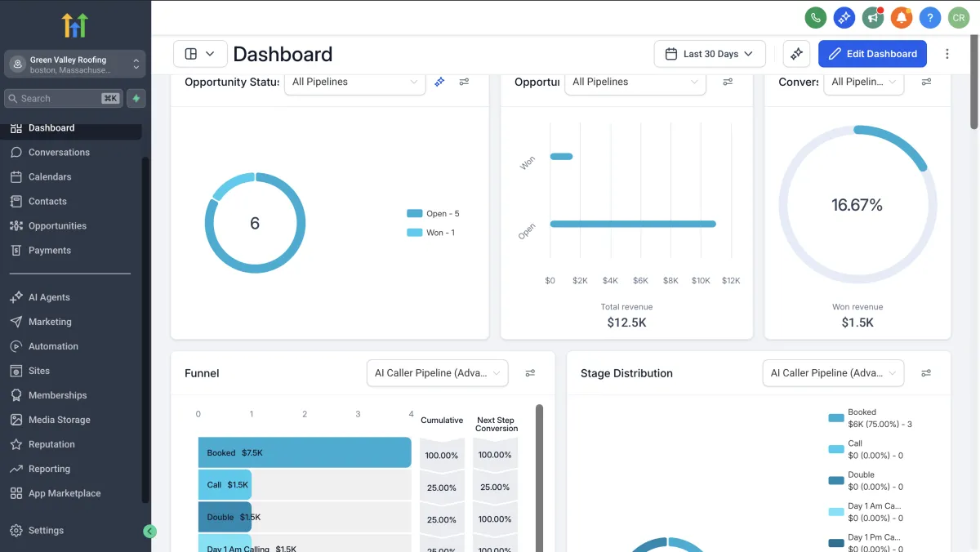Click the Calendars sidebar icon
The height and width of the screenshot is (552, 980).
(16, 177)
